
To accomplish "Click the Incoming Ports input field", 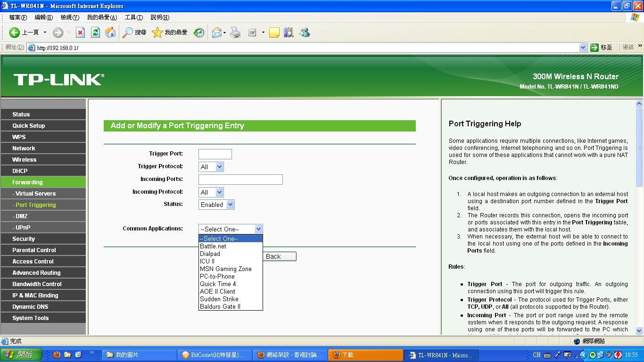I will tap(240, 180).
